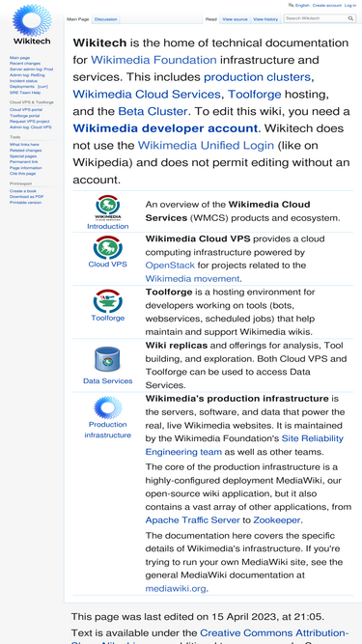Click Create a book link
Image resolution: width=362 pixels, height=644 pixels.
coord(23,191)
